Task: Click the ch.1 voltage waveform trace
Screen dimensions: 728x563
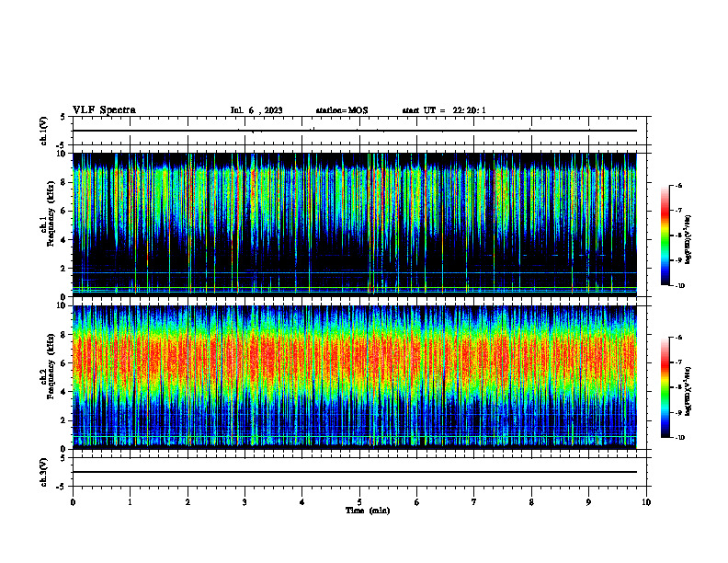Action: click(355, 131)
